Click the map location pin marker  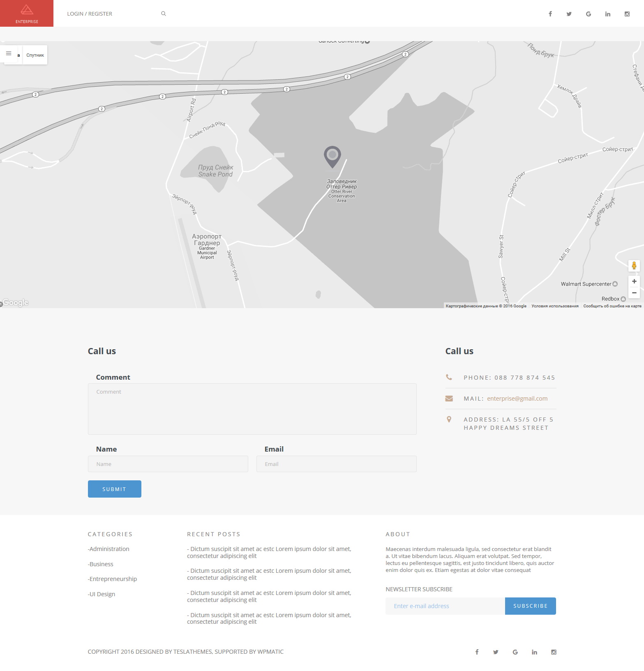coord(332,157)
